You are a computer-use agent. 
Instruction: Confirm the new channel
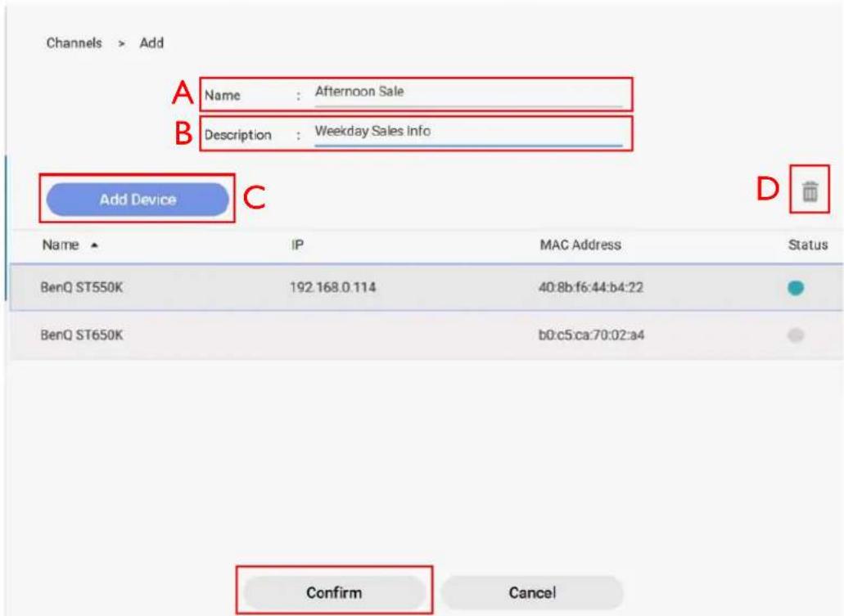pyautogui.click(x=334, y=592)
